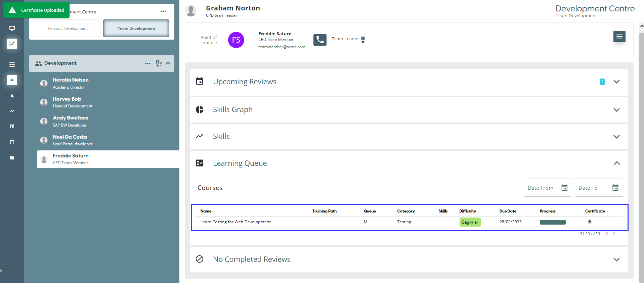The width and height of the screenshot is (644, 283).
Task: Expand the Skills Graph section
Action: point(616,110)
